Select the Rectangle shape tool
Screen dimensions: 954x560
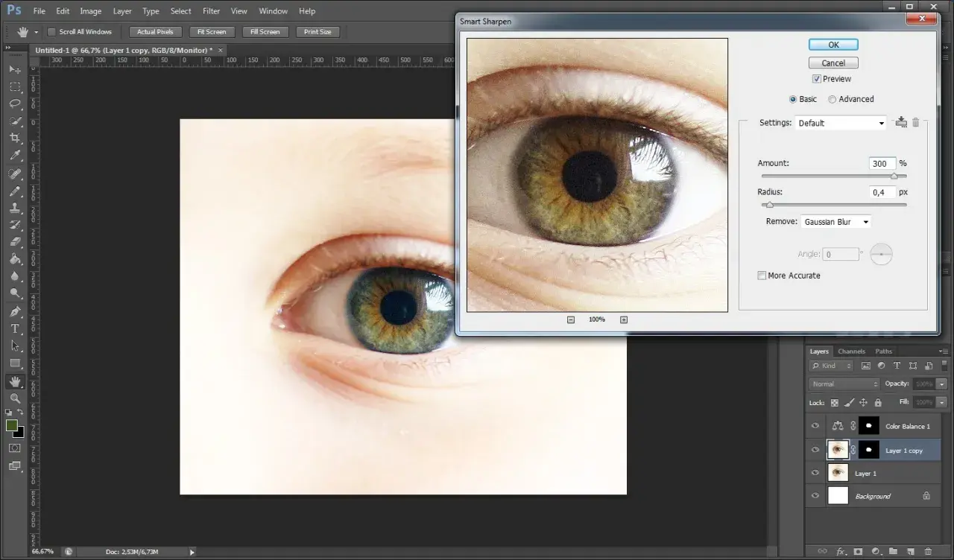tap(15, 363)
